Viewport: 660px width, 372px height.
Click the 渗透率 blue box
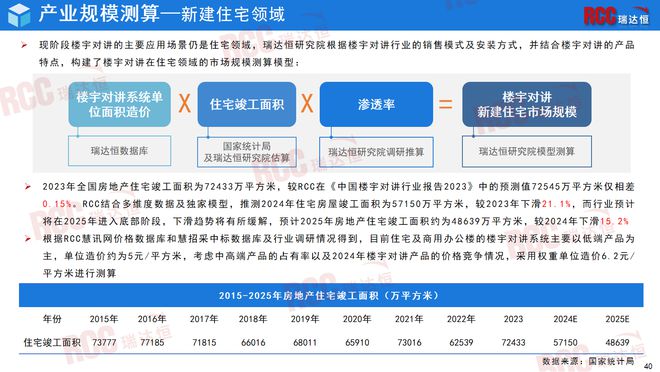point(376,104)
